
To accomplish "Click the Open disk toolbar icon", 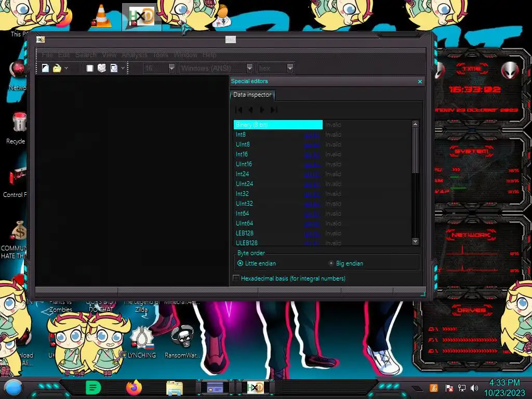I will click(102, 68).
